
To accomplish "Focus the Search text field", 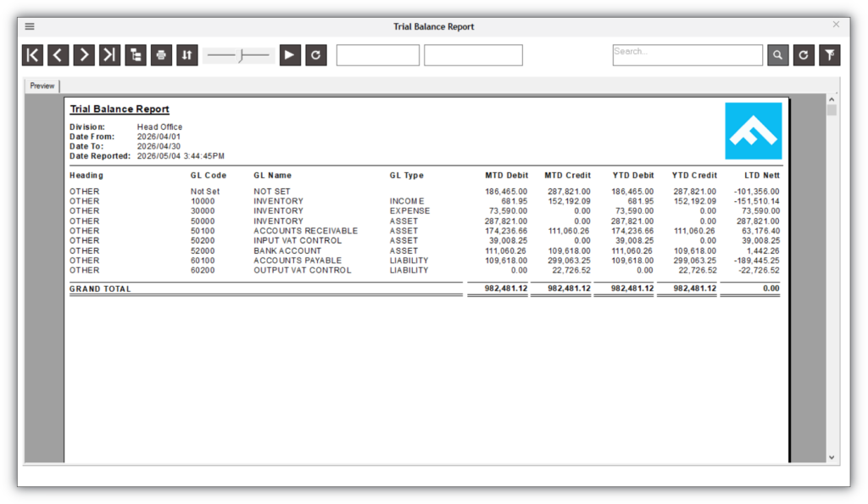I will (x=687, y=55).
